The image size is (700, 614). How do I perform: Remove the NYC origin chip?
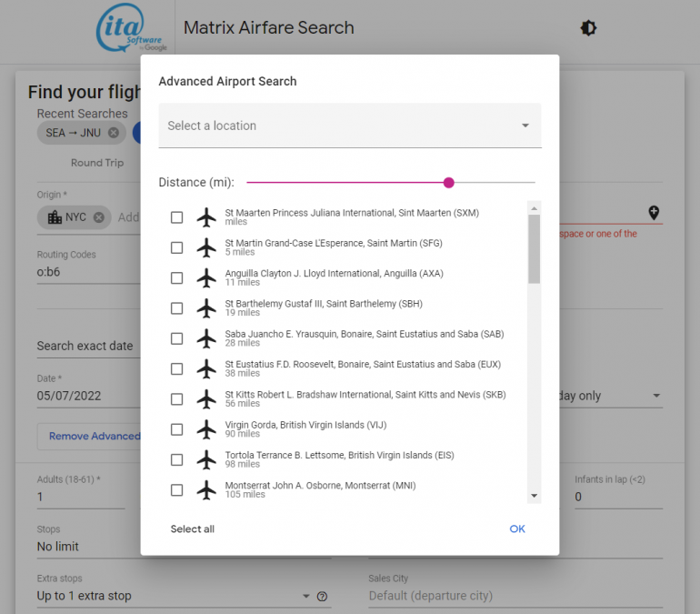point(99,217)
